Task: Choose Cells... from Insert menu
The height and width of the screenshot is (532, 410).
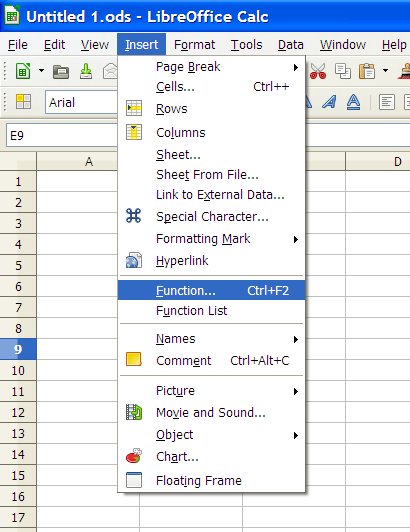Action: coord(211,87)
